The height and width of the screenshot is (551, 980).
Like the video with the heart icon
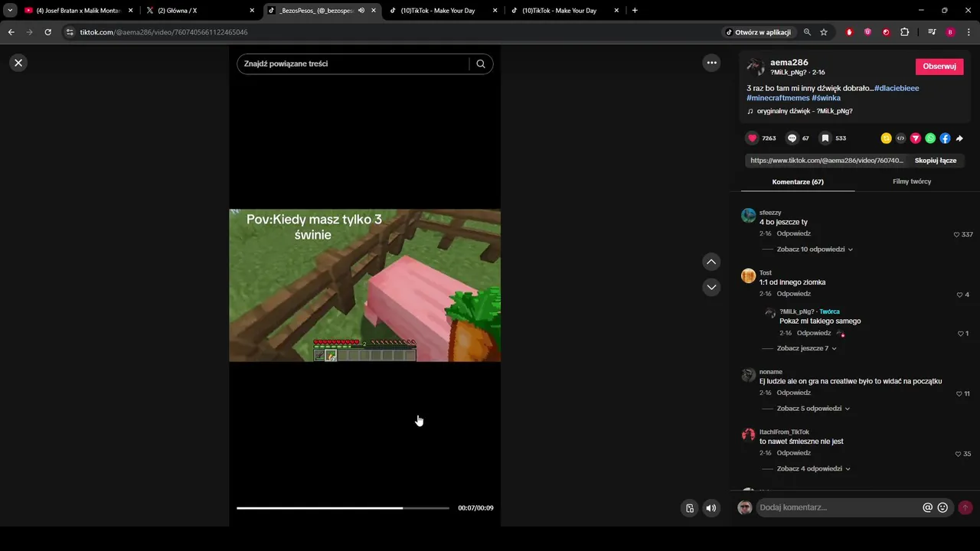click(x=752, y=138)
